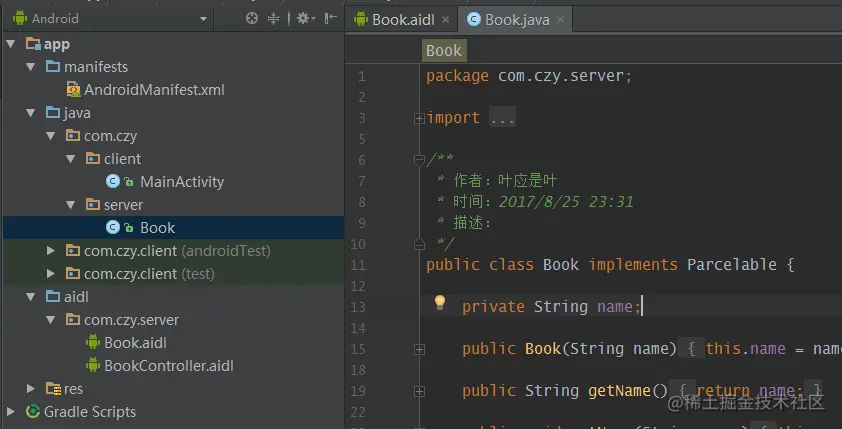Click the collapse all icon in project toolbar
Screen dimensions: 842x429
pos(274,19)
